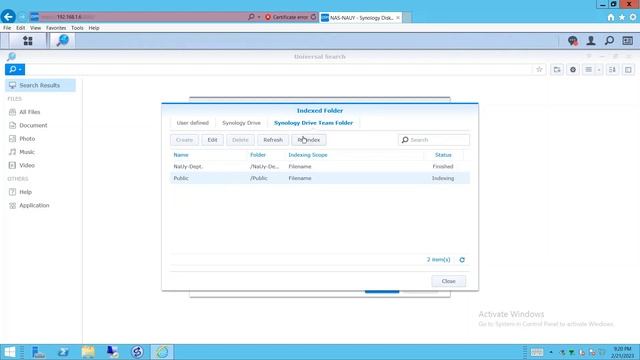Viewport: 640px width, 360px height.
Task: Click in the Universal Search input field
Action: point(278,69)
